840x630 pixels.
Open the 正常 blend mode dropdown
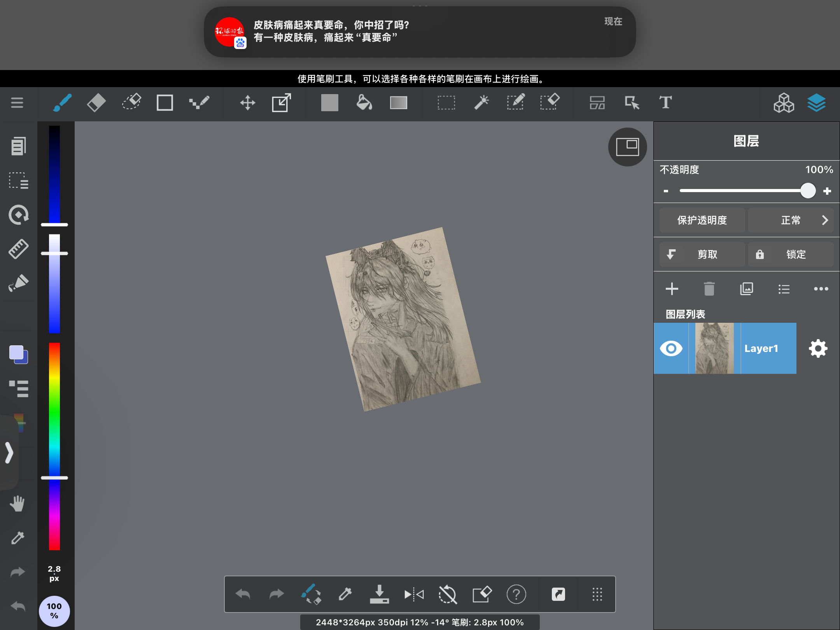click(x=791, y=220)
